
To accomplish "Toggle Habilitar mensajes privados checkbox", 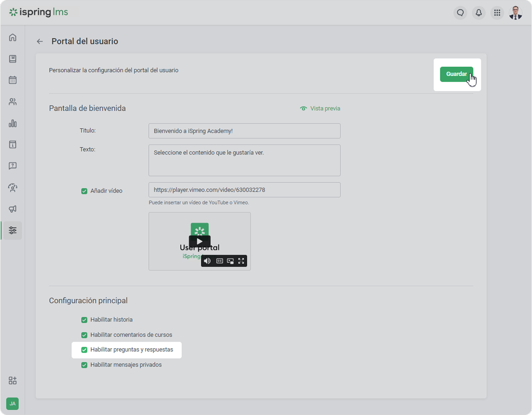I will point(84,365).
